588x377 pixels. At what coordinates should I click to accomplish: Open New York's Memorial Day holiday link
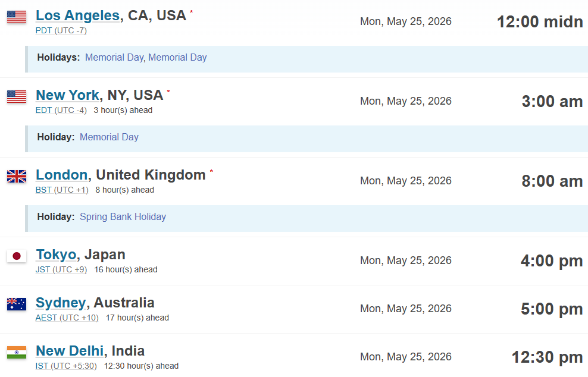(x=109, y=137)
